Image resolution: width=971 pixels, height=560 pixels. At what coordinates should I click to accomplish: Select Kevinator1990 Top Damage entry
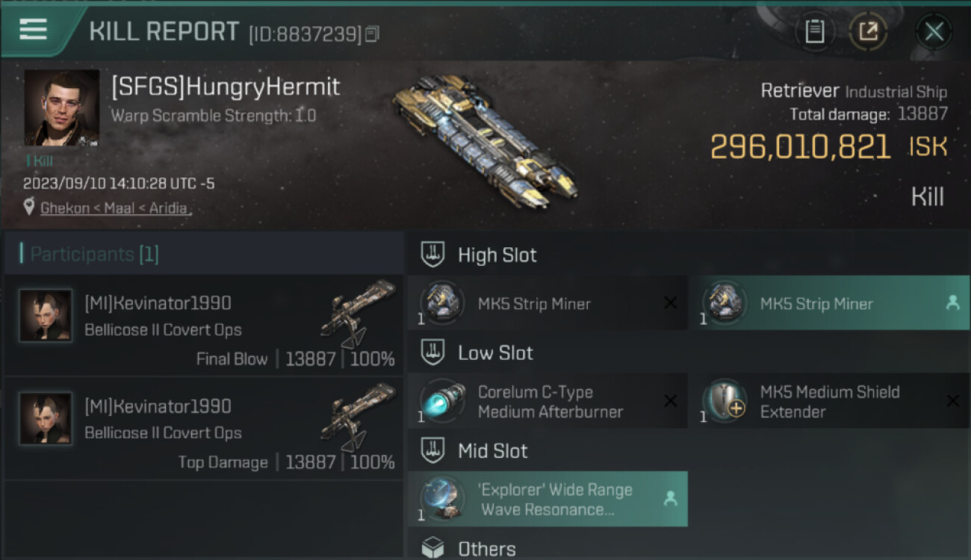[203, 429]
